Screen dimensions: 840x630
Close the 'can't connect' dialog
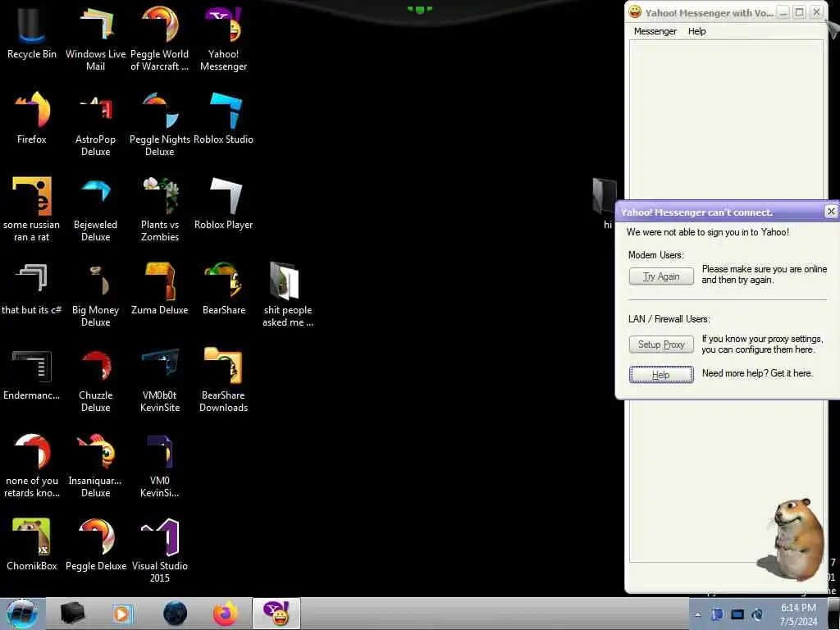(x=831, y=212)
